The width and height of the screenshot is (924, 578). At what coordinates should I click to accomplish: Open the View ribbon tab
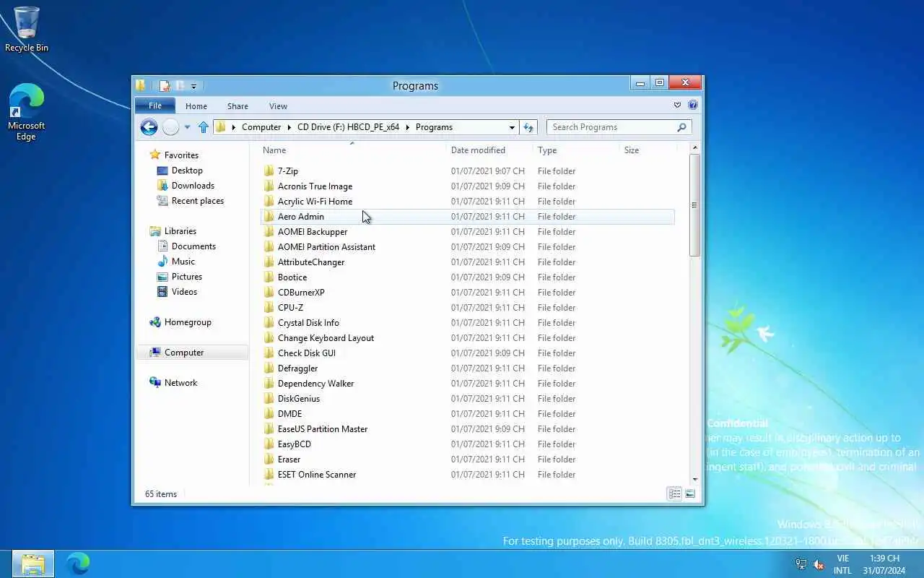278,106
